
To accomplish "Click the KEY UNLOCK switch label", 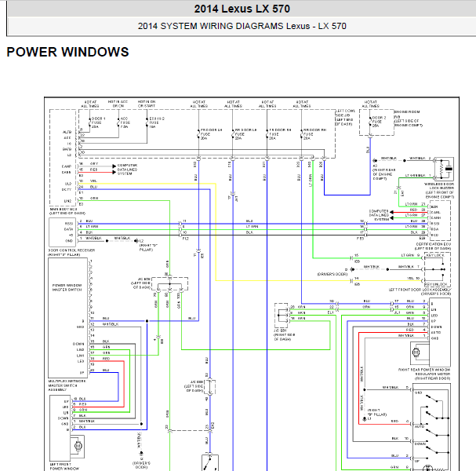I will click(436, 284).
